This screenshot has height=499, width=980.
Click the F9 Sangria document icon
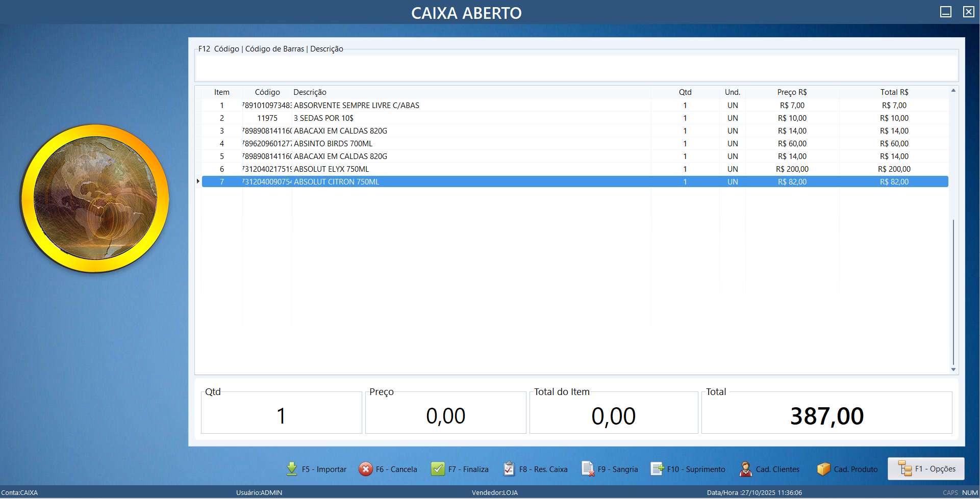click(x=588, y=469)
